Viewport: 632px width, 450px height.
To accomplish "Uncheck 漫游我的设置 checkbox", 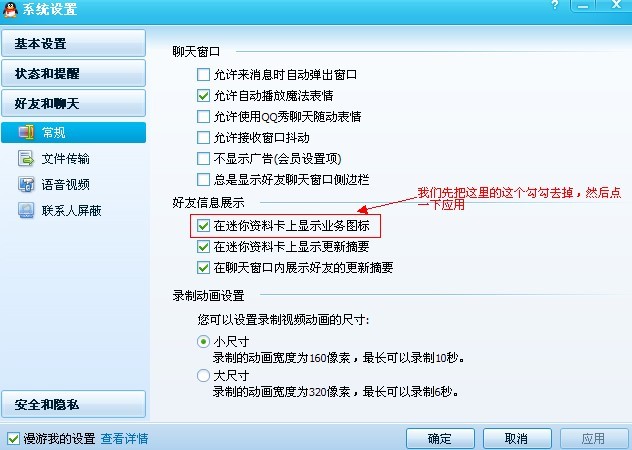I will click(x=13, y=438).
